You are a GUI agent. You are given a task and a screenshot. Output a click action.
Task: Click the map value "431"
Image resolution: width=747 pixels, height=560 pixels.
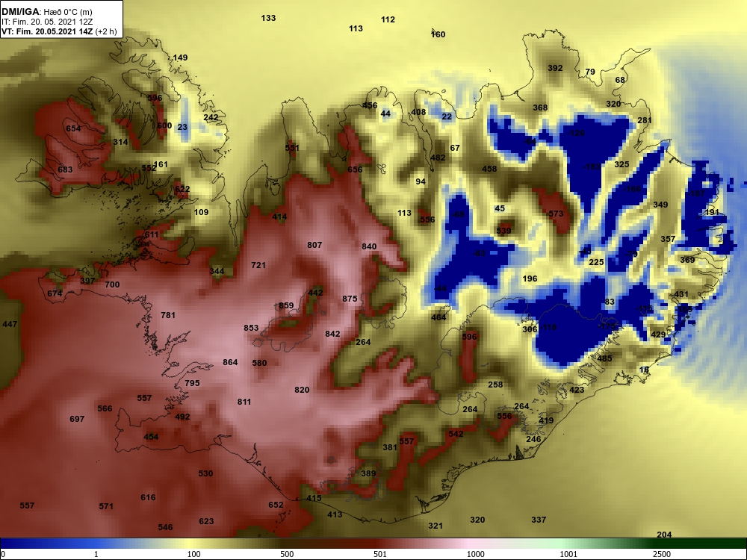pyautogui.click(x=681, y=295)
